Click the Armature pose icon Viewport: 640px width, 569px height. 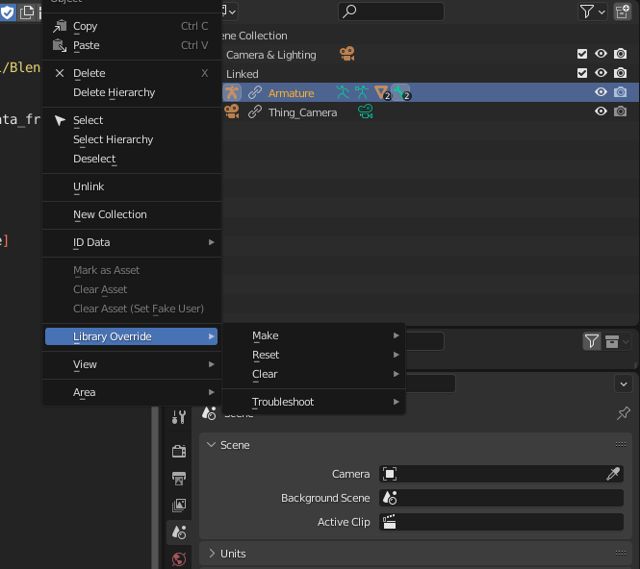tap(342, 93)
